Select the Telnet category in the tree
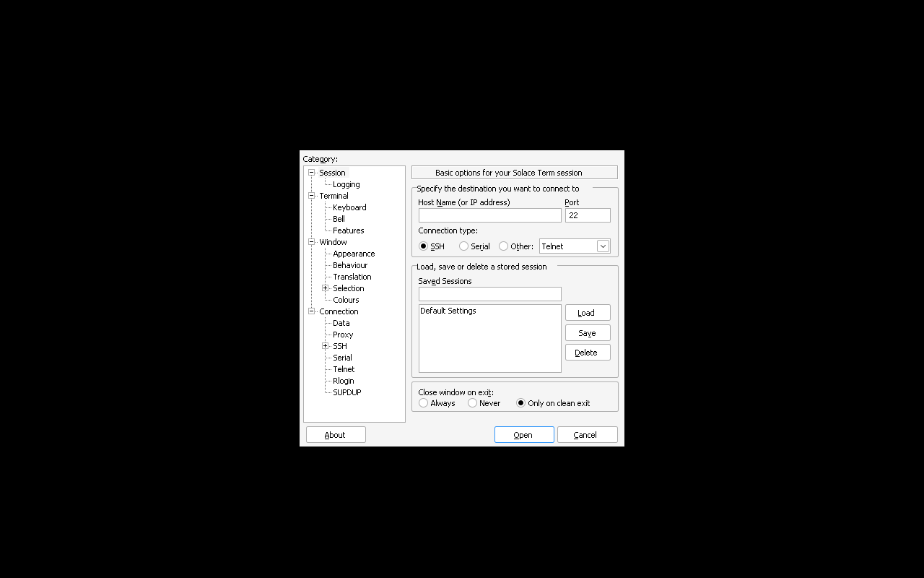The image size is (924, 578). [344, 369]
